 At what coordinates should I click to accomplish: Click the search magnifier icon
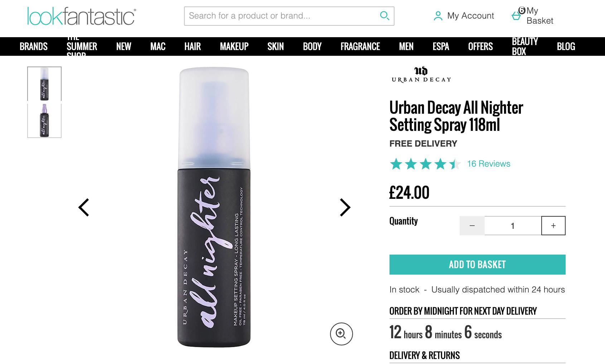[x=384, y=16]
